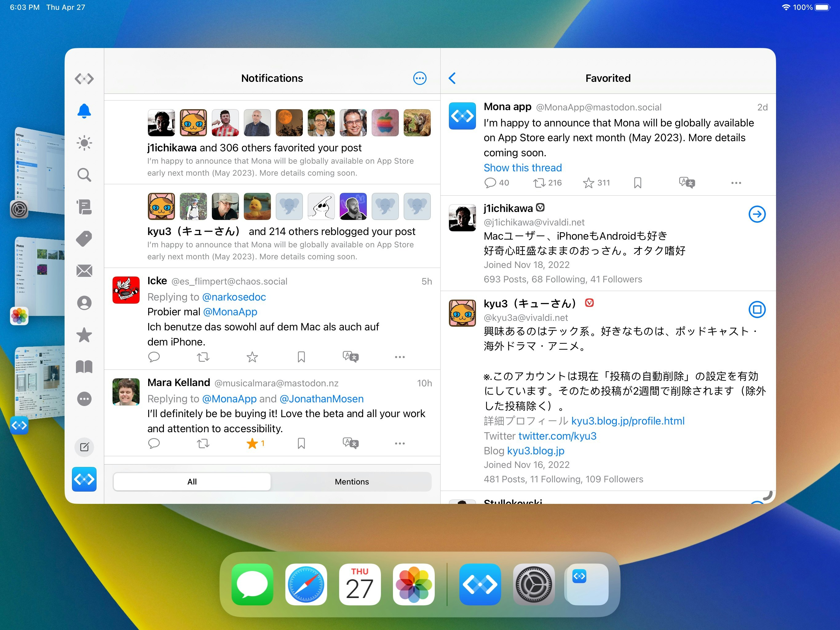Image resolution: width=840 pixels, height=630 pixels.
Task: Open @JonathanMosen mention link
Action: [321, 399]
